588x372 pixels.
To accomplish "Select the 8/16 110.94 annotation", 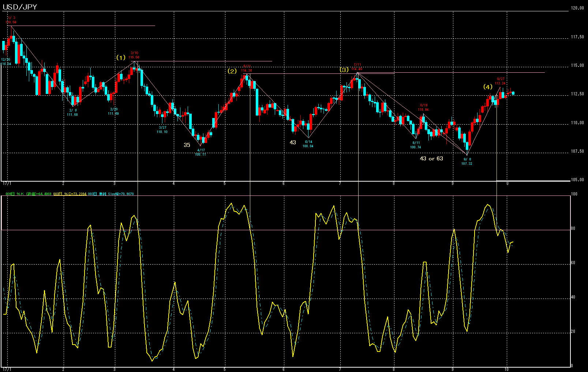I will pos(424,107).
